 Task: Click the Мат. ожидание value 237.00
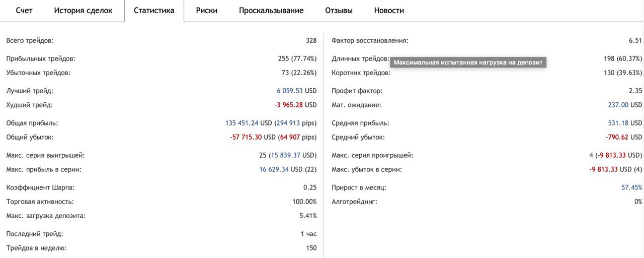tap(618, 105)
